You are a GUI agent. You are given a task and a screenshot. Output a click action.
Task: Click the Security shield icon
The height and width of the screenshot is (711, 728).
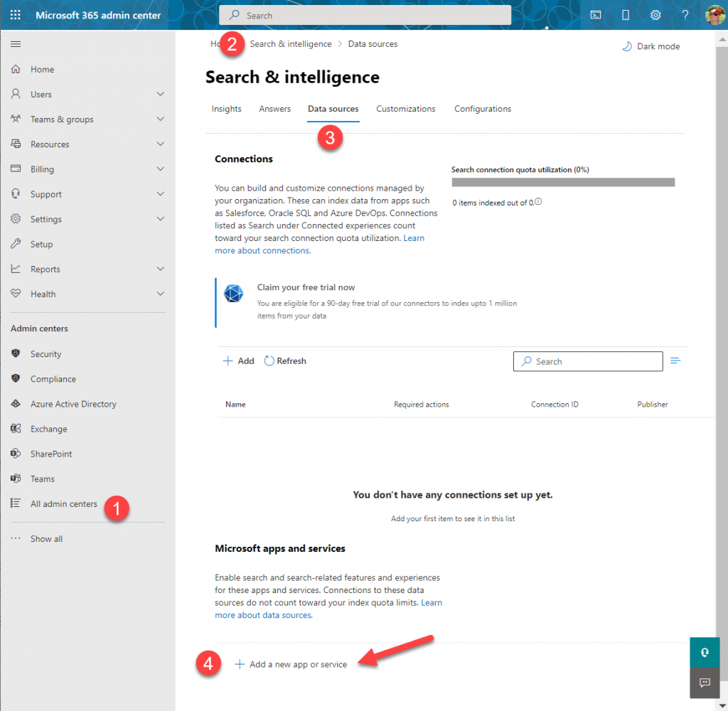[x=16, y=353]
